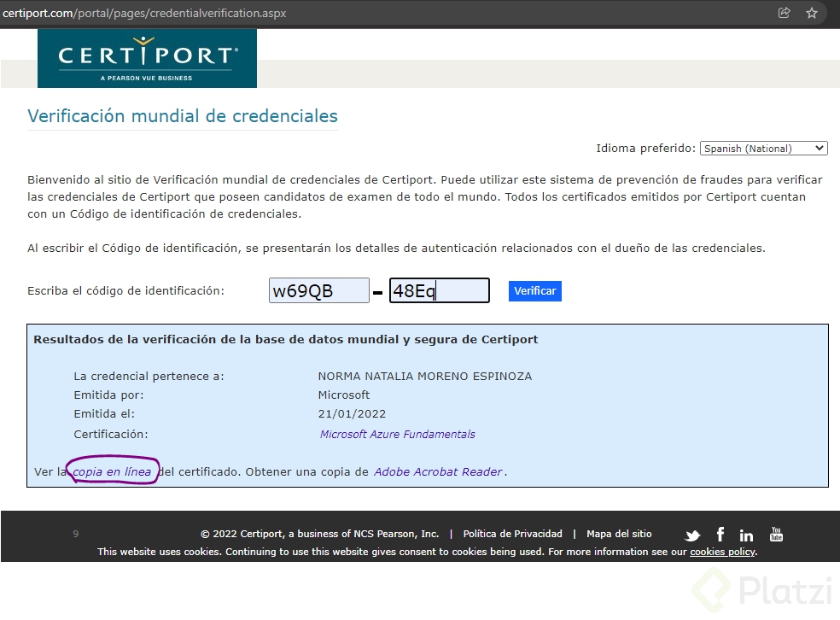Click the 'Emitida el:' label
Screen dimensions: 840x620
tap(104, 413)
